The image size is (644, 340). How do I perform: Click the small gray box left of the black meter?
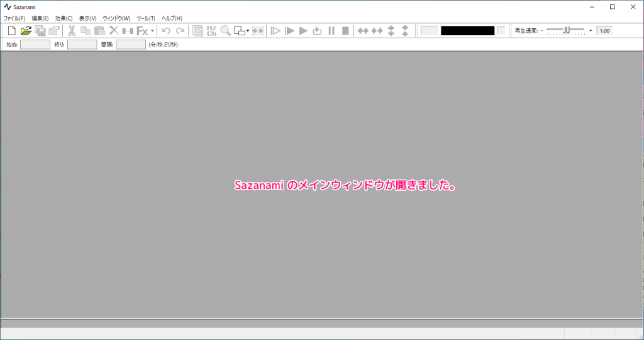click(430, 31)
